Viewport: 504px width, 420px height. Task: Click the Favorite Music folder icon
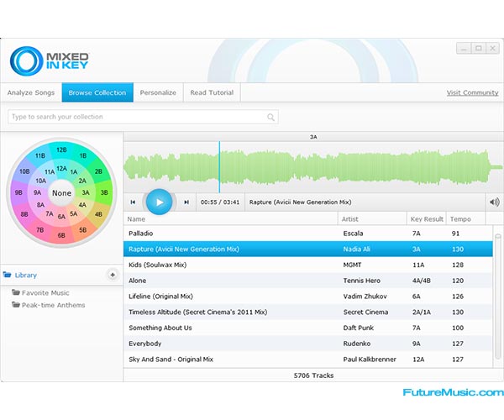click(16, 292)
